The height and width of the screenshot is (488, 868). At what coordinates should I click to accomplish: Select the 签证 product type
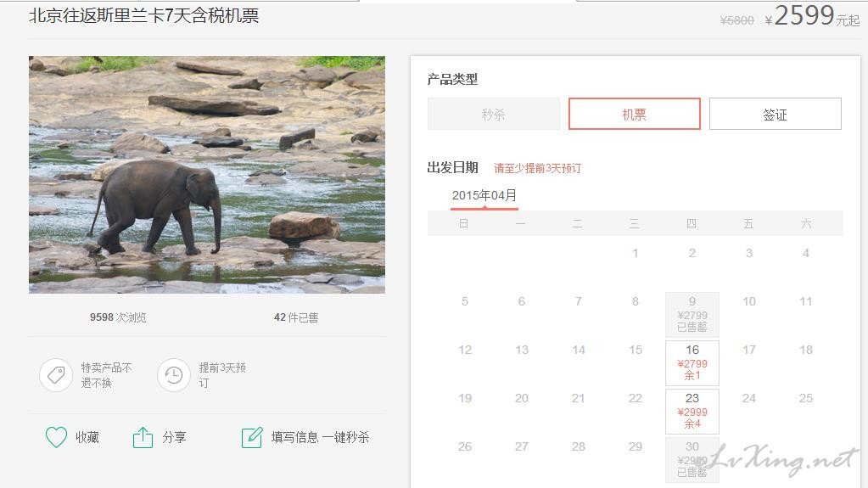775,114
